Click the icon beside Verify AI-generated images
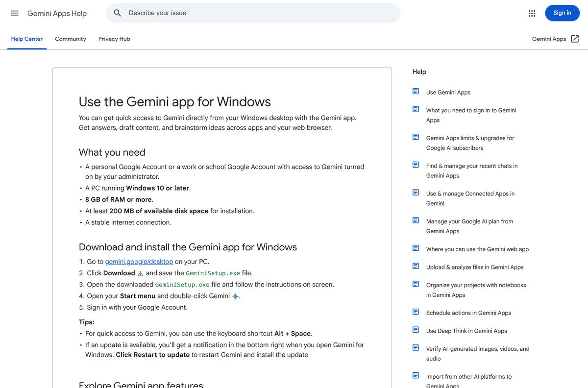 416,348
